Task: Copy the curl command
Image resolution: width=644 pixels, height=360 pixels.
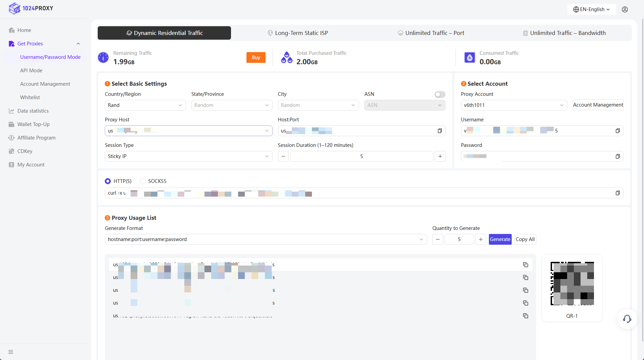Action: coord(617,193)
